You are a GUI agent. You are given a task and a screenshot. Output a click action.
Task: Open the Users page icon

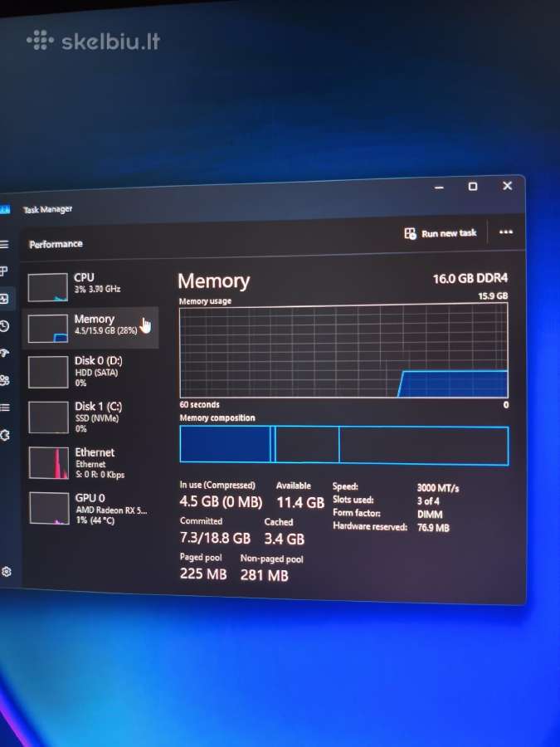coord(5,380)
